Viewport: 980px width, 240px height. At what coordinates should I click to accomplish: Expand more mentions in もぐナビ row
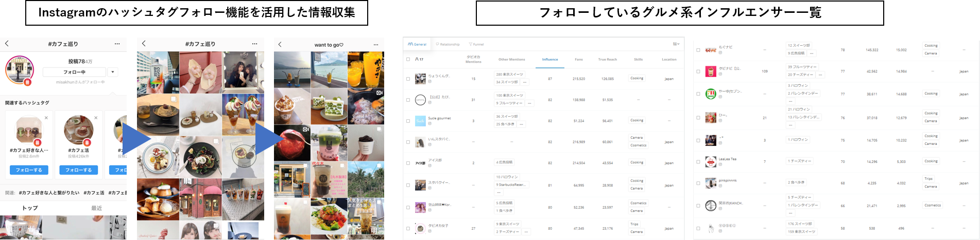coord(812,53)
